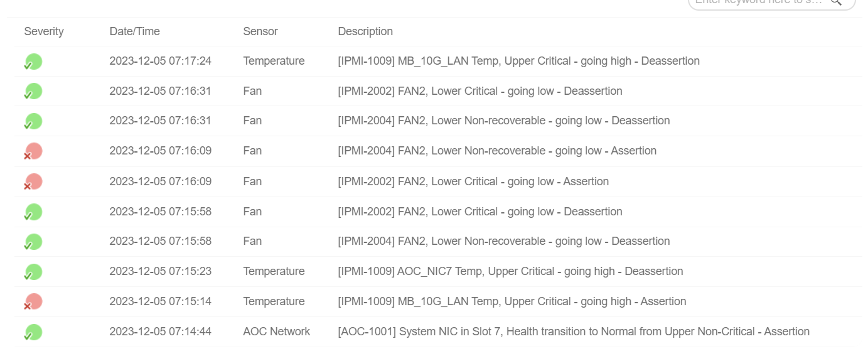Select the 2023-12-05 07:17:24 timestamp
Viewport: 868px width, 356px height.
point(160,61)
